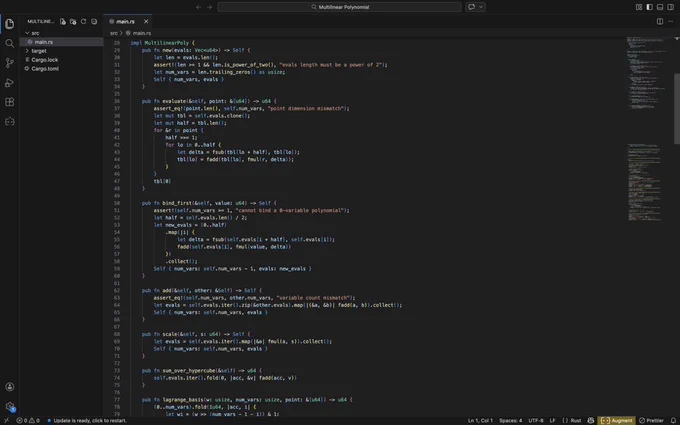Click the Prettier status bar item
The height and width of the screenshot is (425, 680).
coord(651,420)
